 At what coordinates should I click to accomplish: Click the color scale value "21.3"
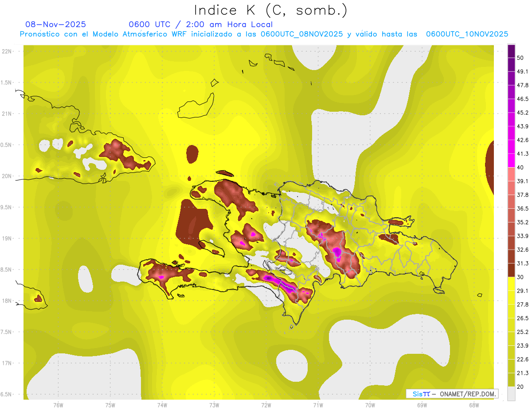(x=523, y=373)
